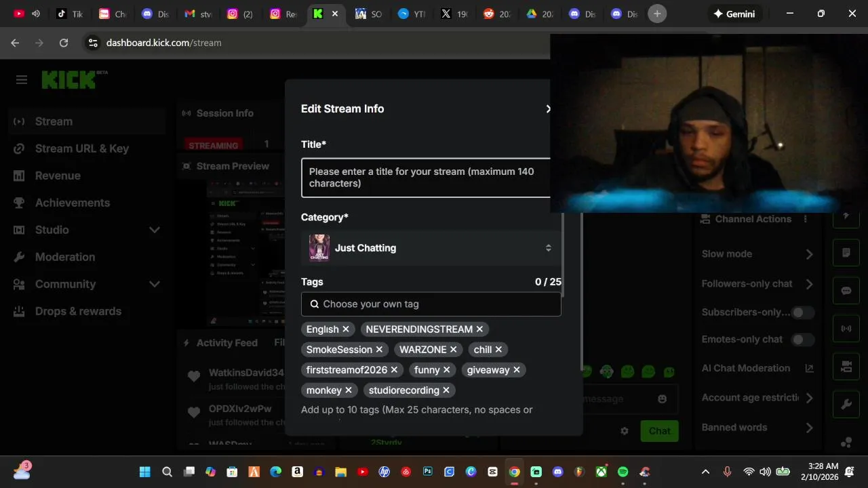Image resolution: width=868 pixels, height=488 pixels.
Task: Switch to the X browser tab
Action: [454, 14]
